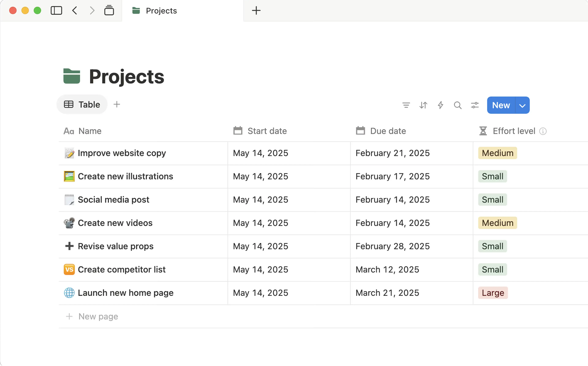Add a new view with the plus icon
Image resolution: width=588 pixels, height=366 pixels.
[x=117, y=104]
